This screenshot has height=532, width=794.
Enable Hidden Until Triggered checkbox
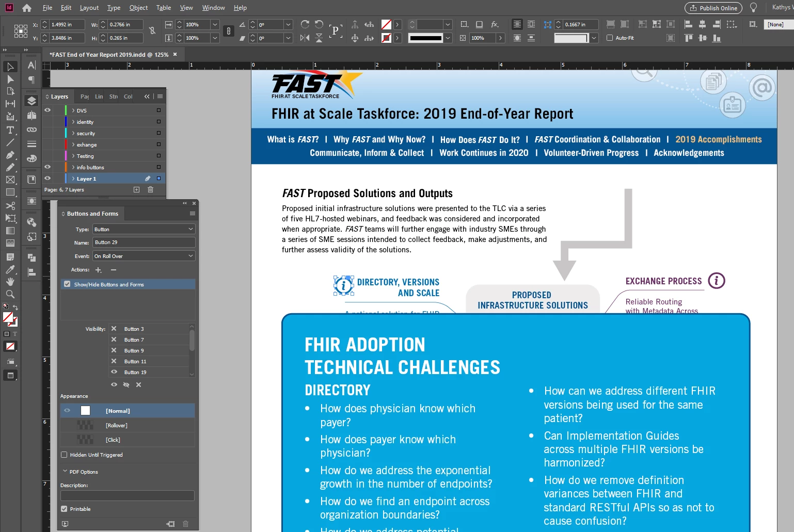[64, 455]
